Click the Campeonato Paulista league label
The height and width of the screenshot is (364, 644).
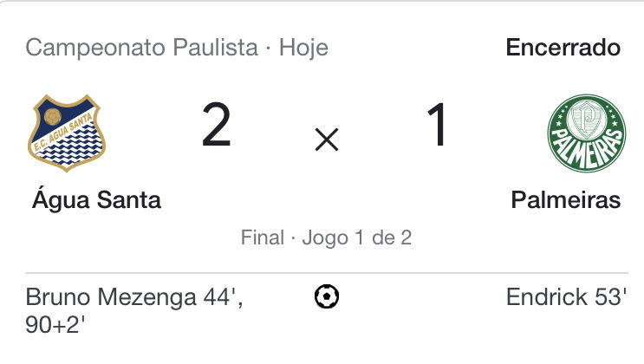click(x=141, y=48)
